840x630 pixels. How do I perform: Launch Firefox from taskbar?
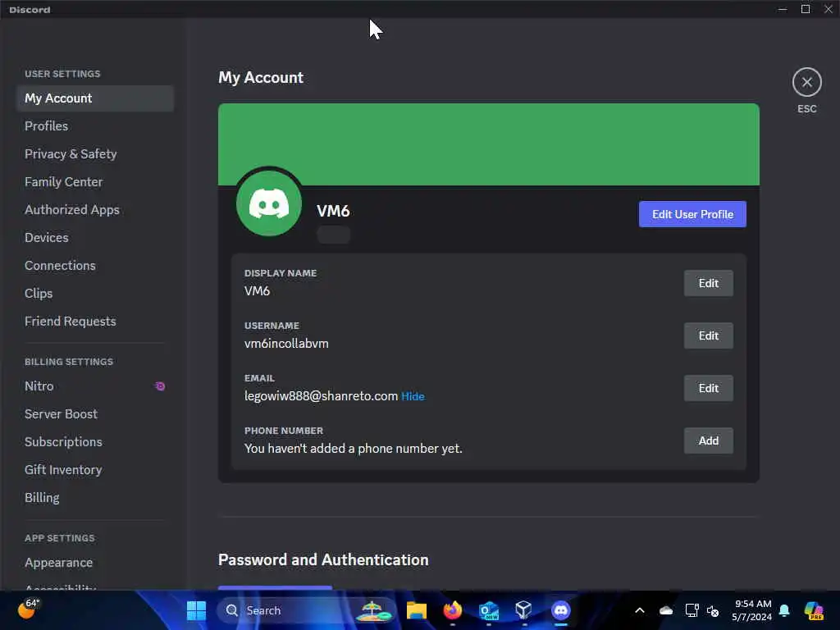(453, 610)
